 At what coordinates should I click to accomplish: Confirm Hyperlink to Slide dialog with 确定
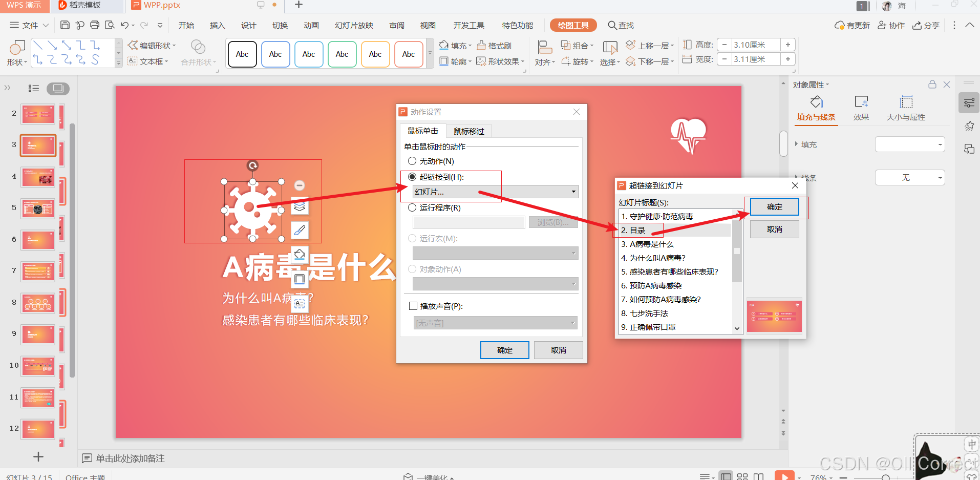[775, 207]
